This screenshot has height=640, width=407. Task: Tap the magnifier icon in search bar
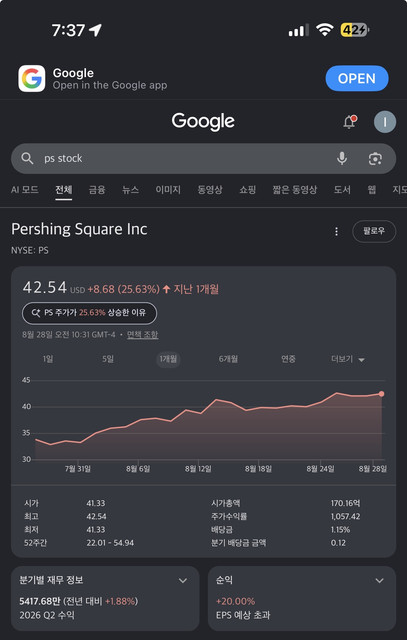click(27, 158)
